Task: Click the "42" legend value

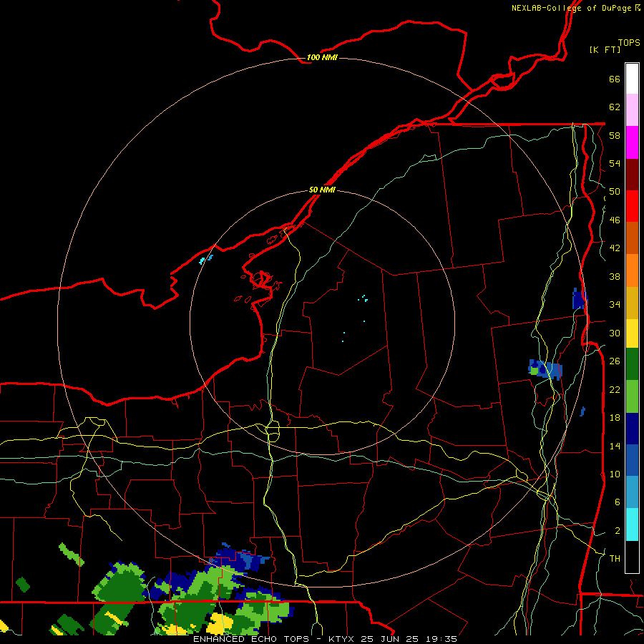Action: 615,248
